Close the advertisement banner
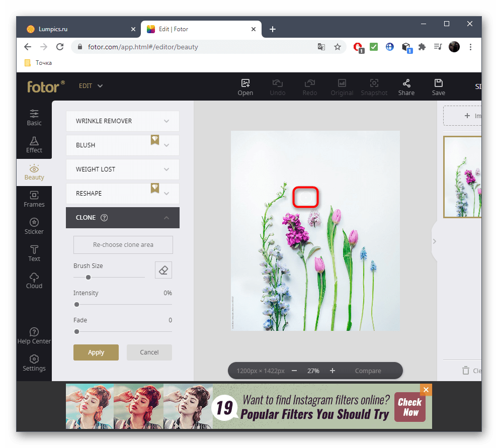This screenshot has width=498, height=448. click(426, 390)
